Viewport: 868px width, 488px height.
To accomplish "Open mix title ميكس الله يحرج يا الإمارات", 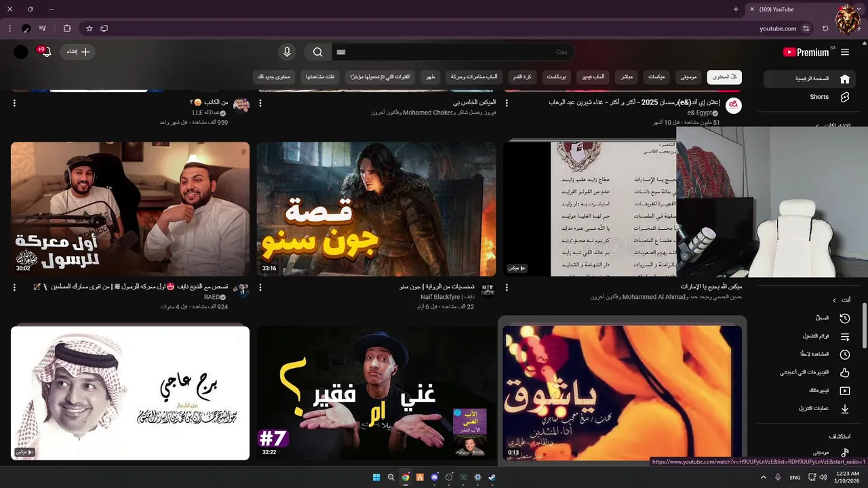I will click(711, 287).
